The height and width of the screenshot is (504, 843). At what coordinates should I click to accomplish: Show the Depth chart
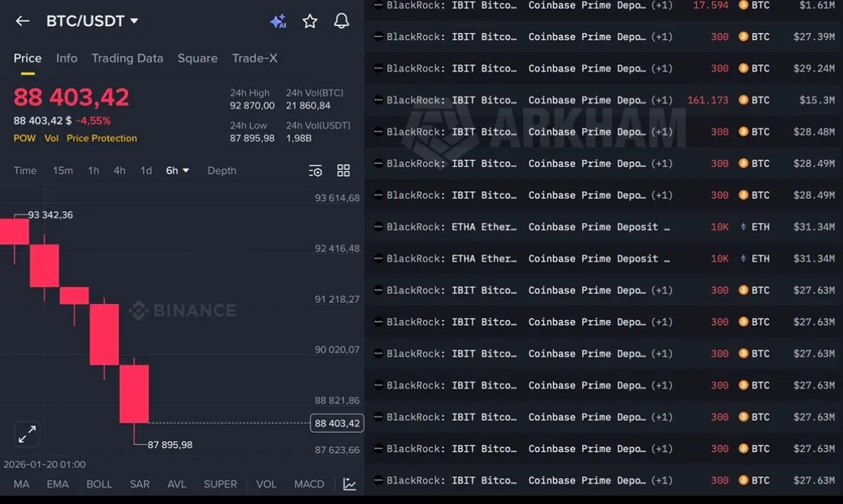coord(221,170)
